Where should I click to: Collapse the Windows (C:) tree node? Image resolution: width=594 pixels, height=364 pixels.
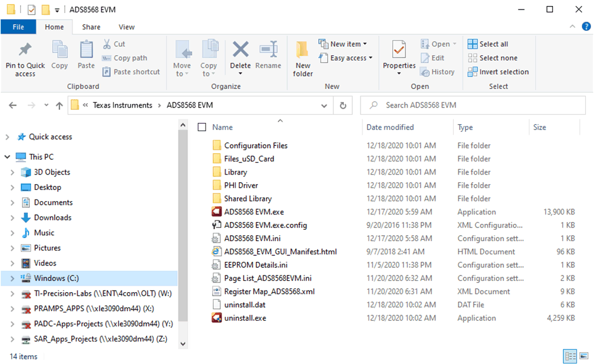[14, 278]
